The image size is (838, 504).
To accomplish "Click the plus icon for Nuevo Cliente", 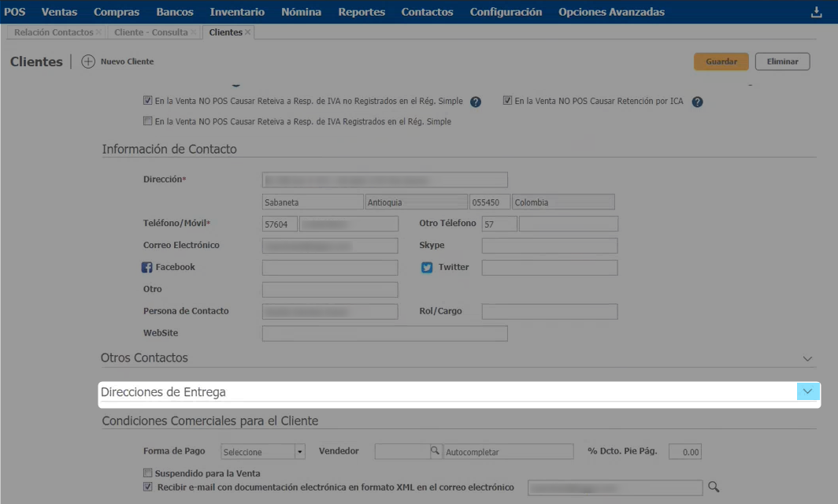I will pyautogui.click(x=88, y=61).
